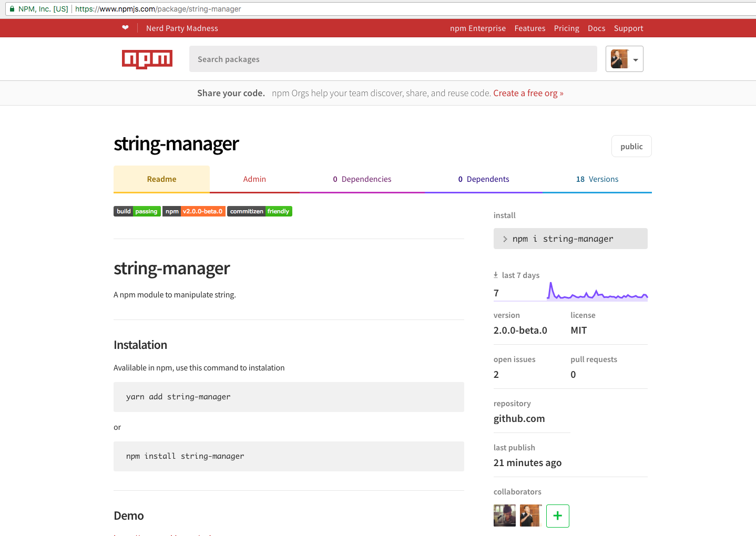Screen dimensions: 756x536
Task: Go to the Pricing page
Action: [567, 28]
